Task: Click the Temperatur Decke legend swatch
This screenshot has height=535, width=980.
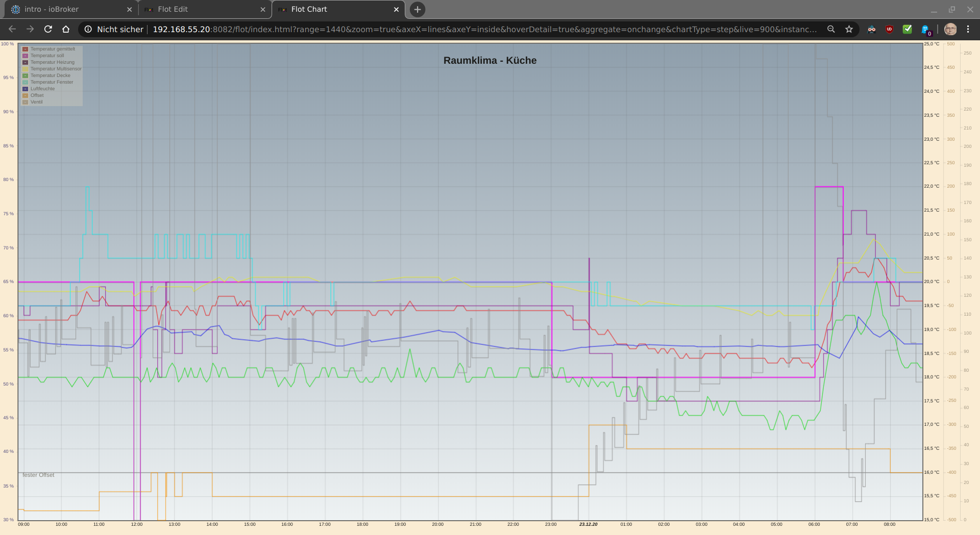Action: pos(25,75)
